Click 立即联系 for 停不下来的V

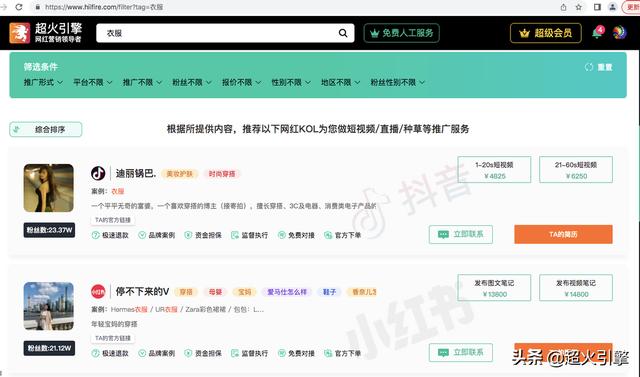(461, 353)
